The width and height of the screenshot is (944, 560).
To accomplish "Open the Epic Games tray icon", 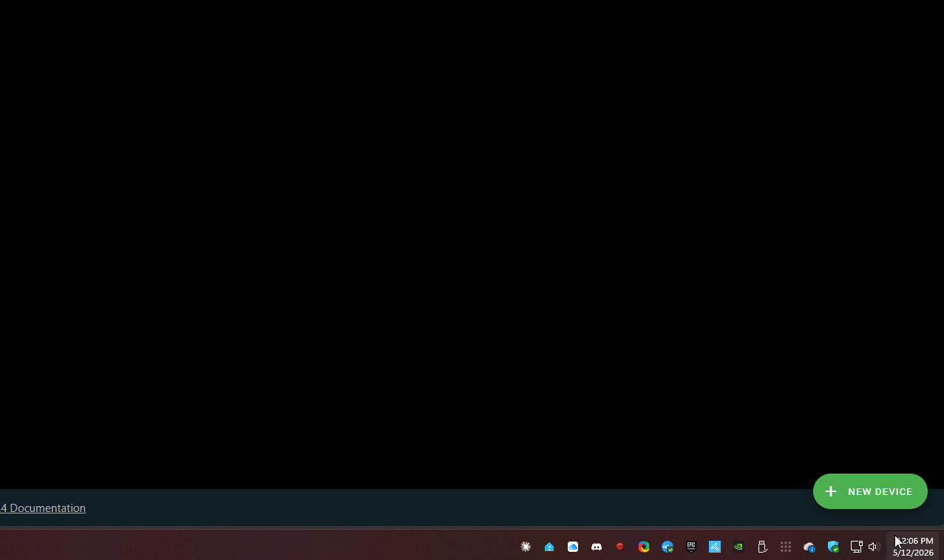I will (691, 547).
